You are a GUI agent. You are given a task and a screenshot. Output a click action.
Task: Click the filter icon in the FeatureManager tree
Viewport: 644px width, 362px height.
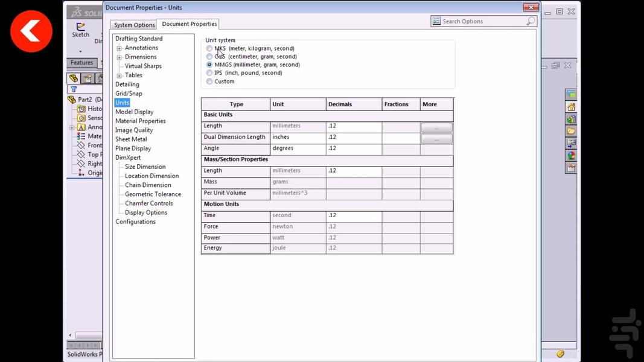pyautogui.click(x=72, y=88)
